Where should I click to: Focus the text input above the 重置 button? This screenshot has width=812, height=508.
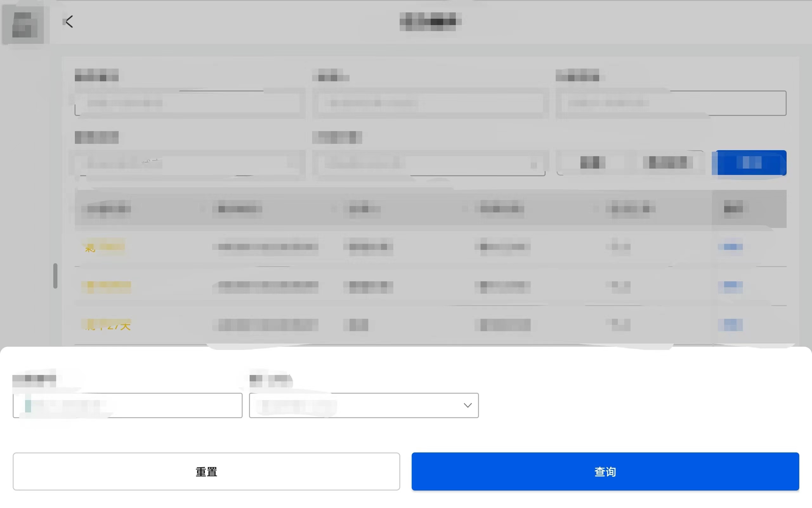click(x=128, y=405)
